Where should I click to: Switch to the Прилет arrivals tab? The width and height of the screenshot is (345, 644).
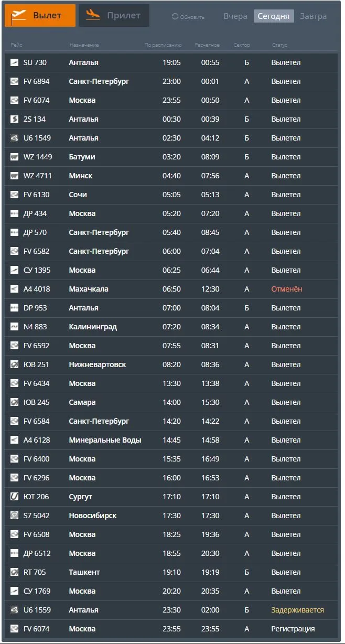click(114, 16)
